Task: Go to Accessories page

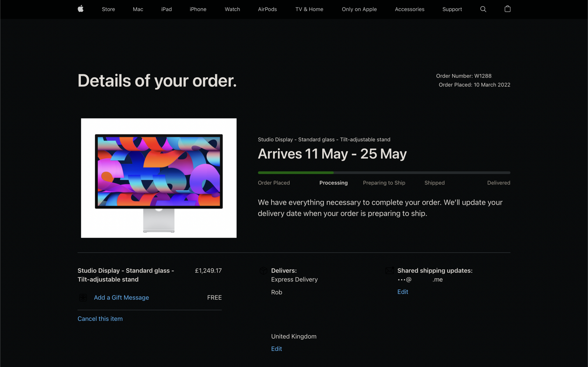Action: point(409,9)
